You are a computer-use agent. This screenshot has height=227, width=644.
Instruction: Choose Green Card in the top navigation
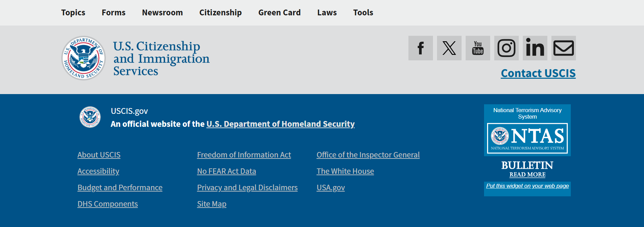pyautogui.click(x=279, y=13)
